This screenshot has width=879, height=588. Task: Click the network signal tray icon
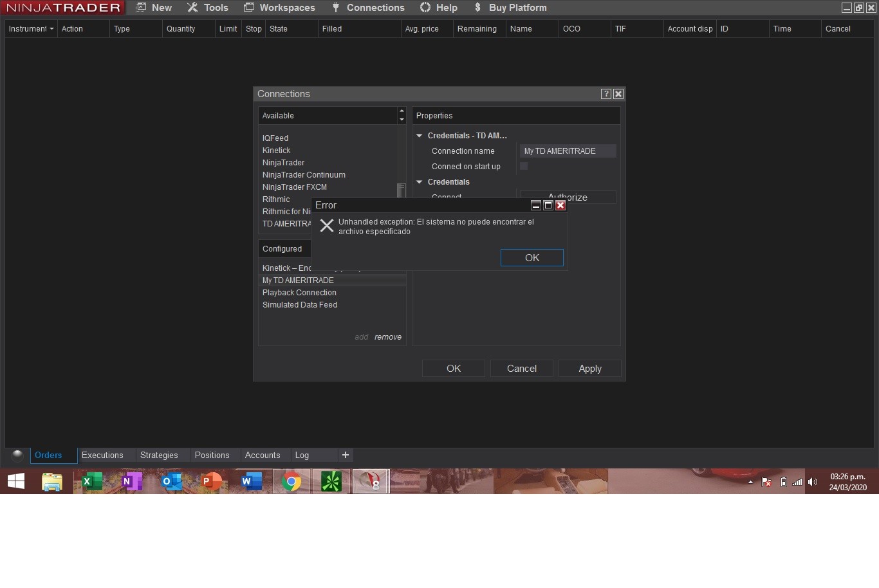[x=797, y=482]
